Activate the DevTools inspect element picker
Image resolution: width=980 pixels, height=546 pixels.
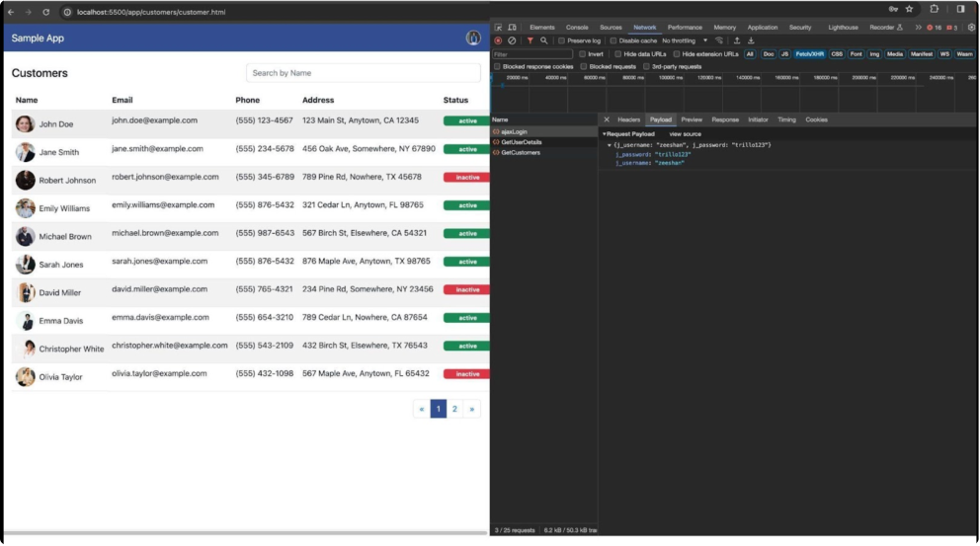coord(498,28)
